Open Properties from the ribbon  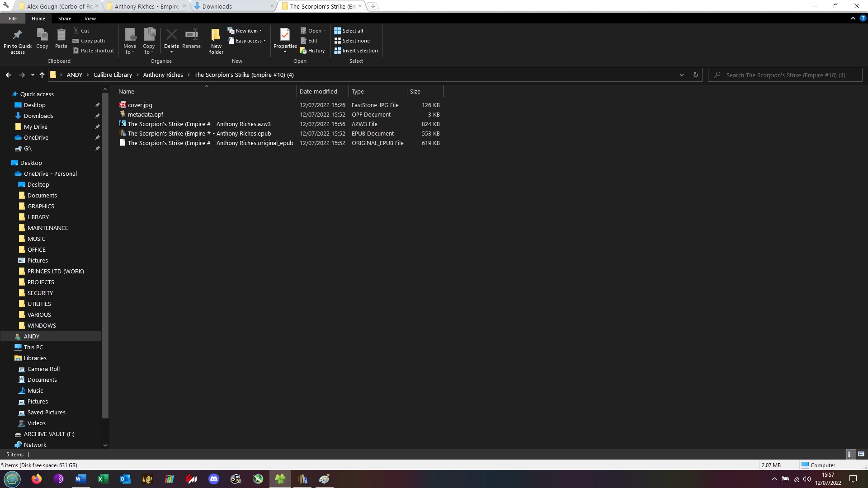coord(285,35)
